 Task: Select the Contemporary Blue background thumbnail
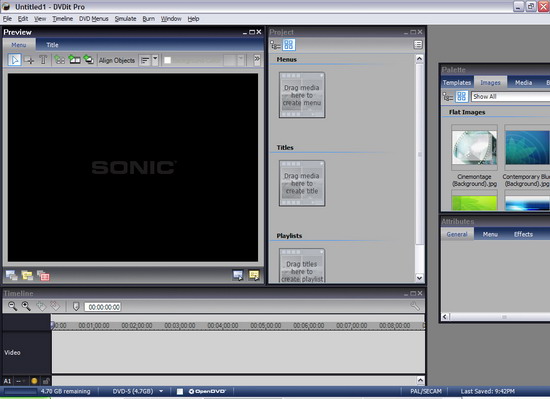pyautogui.click(x=527, y=148)
